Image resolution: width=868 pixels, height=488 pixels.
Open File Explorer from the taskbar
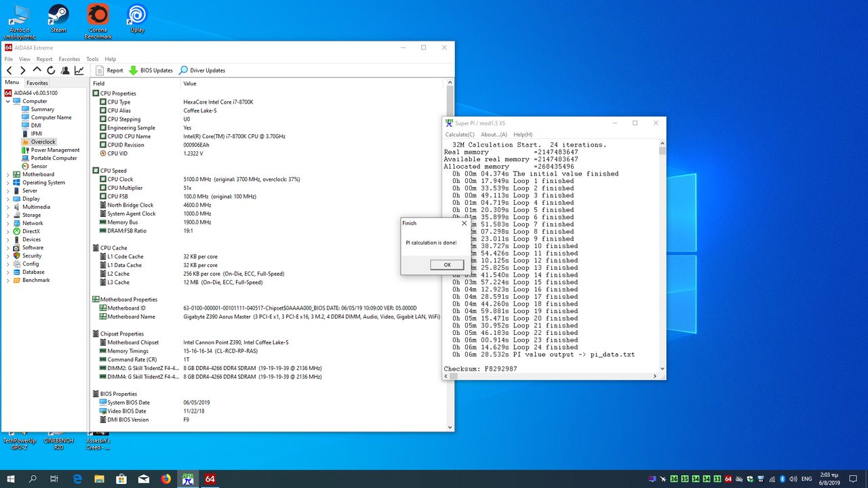point(100,479)
